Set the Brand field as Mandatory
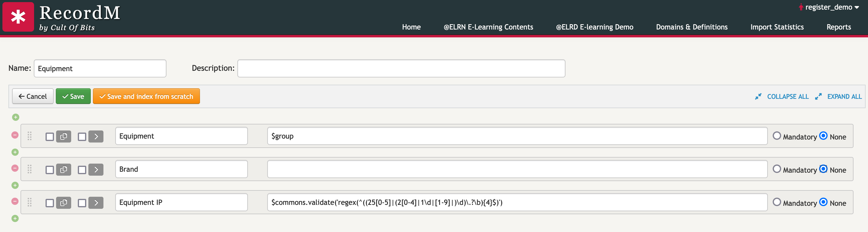 coord(777,169)
